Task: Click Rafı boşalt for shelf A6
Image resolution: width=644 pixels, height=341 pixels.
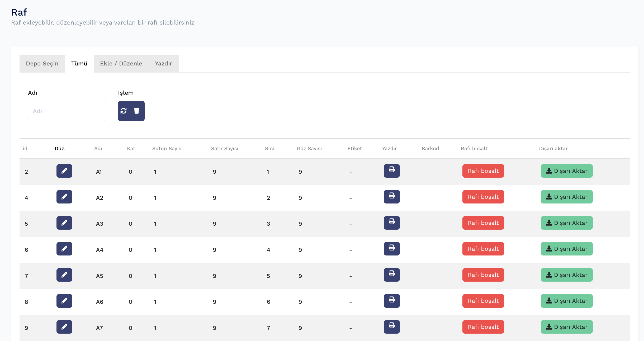Action: click(x=483, y=301)
